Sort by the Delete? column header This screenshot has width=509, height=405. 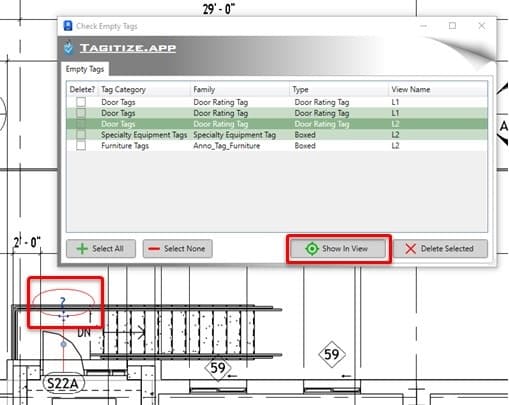83,89
